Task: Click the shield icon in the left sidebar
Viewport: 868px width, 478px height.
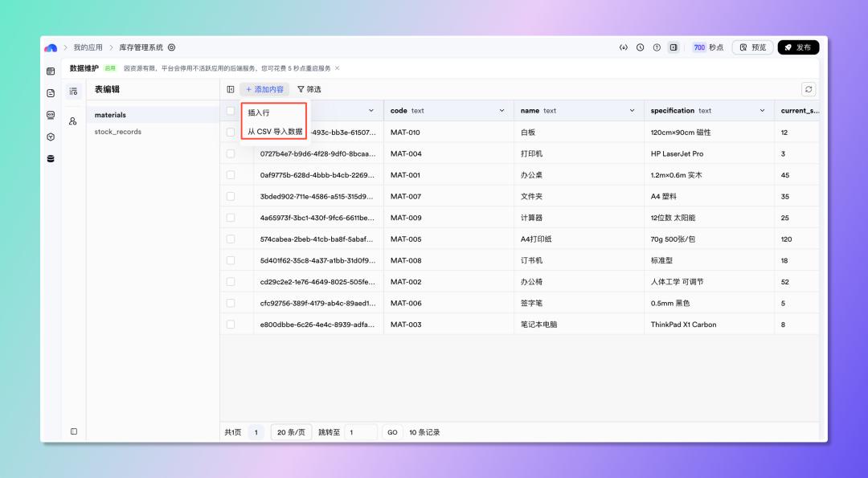Action: tap(50, 137)
